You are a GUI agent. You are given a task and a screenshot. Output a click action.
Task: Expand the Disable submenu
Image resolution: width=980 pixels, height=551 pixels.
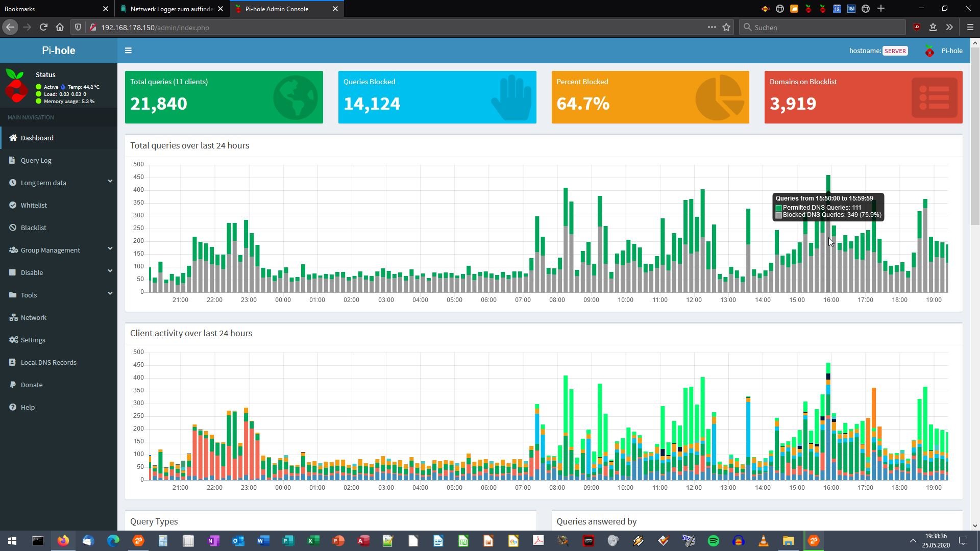pyautogui.click(x=59, y=272)
